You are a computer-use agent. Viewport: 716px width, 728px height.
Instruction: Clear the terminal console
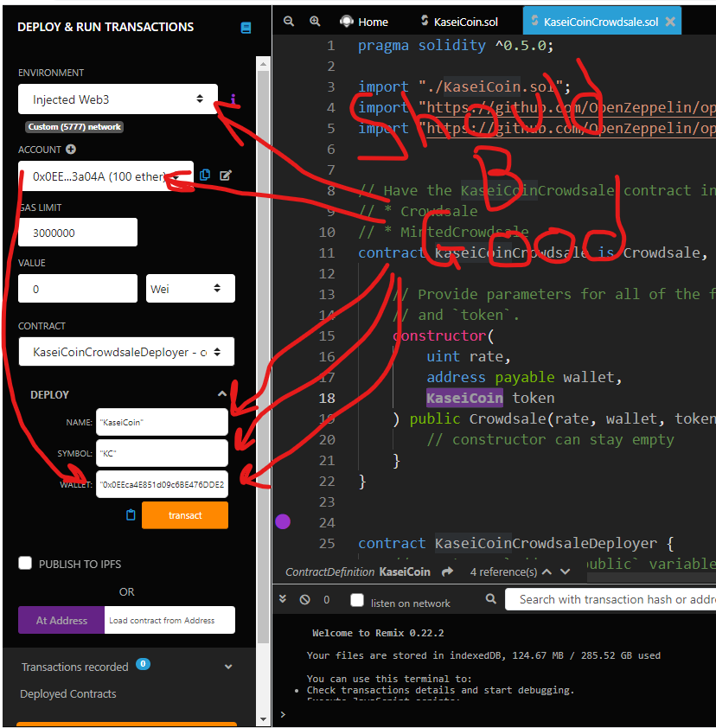tap(304, 599)
